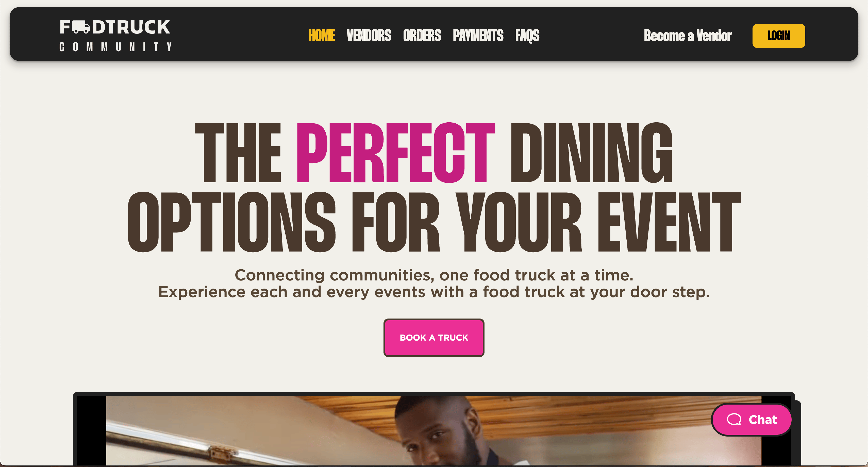Viewport: 868px width, 467px height.
Task: Click the Experience each and every events sentence
Action: 434,292
